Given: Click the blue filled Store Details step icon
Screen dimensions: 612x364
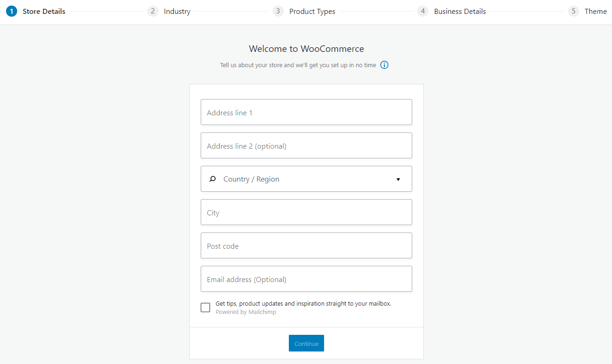Looking at the screenshot, I should pos(12,11).
